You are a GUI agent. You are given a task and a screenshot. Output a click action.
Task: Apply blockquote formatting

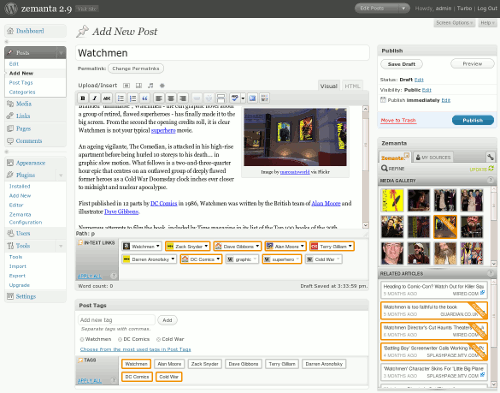coord(145,98)
